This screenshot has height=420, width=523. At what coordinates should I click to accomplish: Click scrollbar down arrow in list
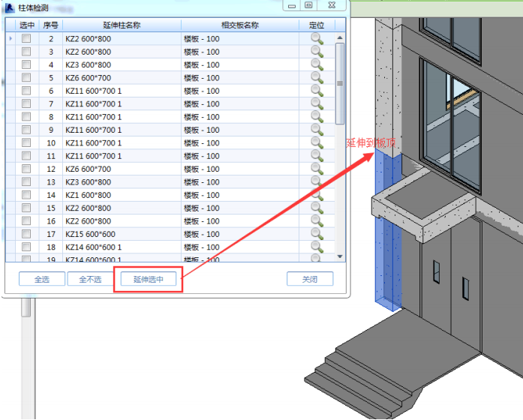[x=340, y=256]
